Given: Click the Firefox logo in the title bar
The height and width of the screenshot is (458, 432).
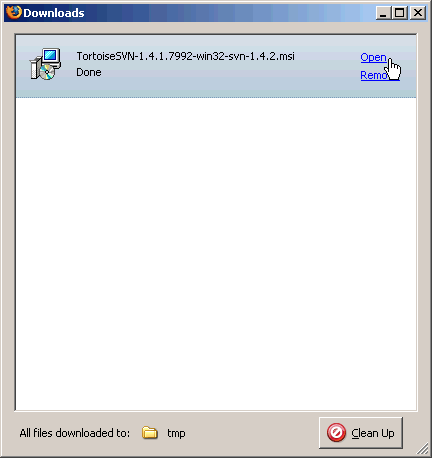Looking at the screenshot, I should pos(14,13).
